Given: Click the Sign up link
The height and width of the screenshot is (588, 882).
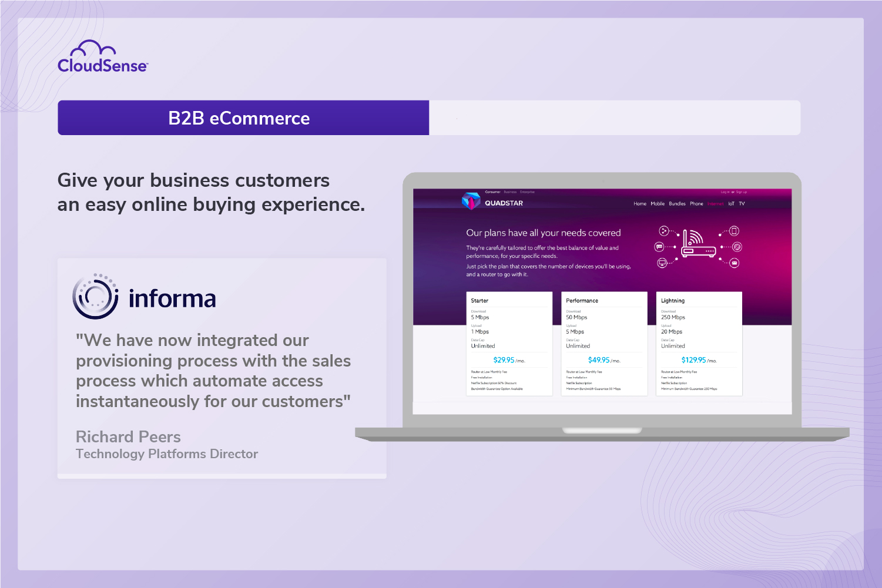Looking at the screenshot, I should [742, 191].
